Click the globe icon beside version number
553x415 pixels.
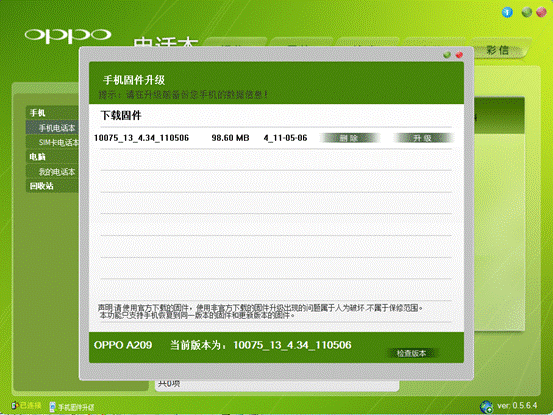click(487, 407)
